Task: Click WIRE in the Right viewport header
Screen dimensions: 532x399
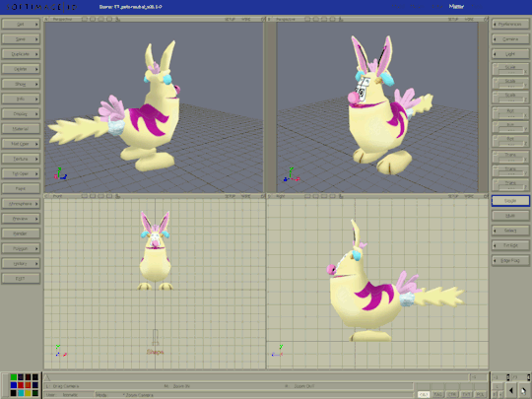Action: pyautogui.click(x=469, y=196)
